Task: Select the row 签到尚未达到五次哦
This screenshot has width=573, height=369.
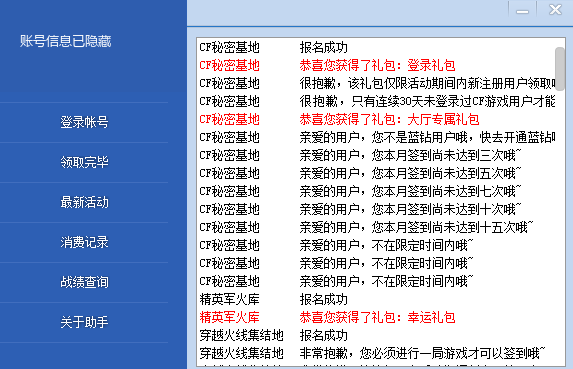Action: [376, 173]
